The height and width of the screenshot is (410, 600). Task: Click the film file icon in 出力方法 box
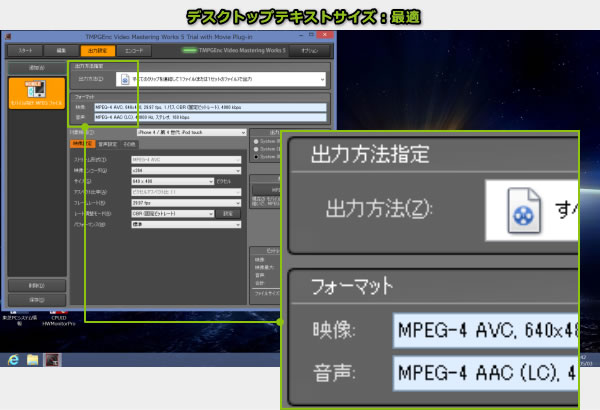coord(125,79)
